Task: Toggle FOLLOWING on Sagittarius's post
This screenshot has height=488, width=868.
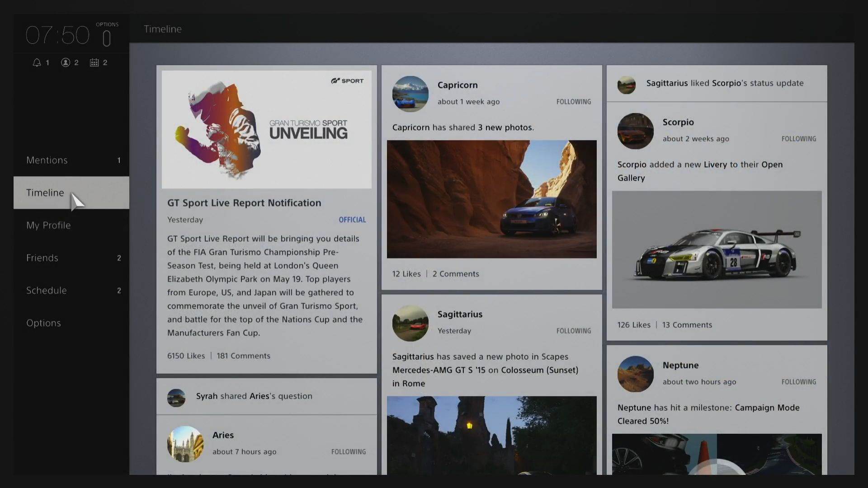Action: pos(573,331)
